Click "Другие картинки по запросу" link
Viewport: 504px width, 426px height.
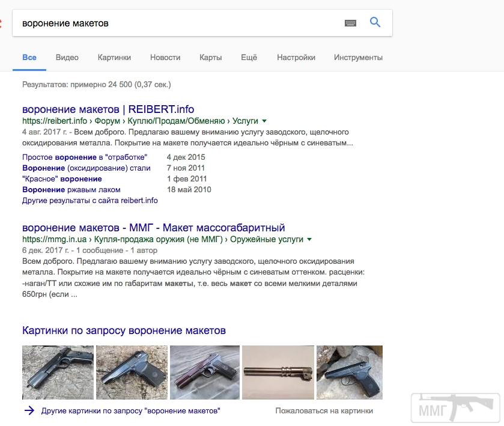[130, 410]
